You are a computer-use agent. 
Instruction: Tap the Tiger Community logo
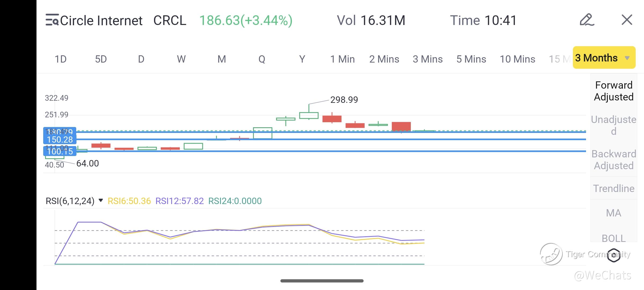[x=551, y=254]
